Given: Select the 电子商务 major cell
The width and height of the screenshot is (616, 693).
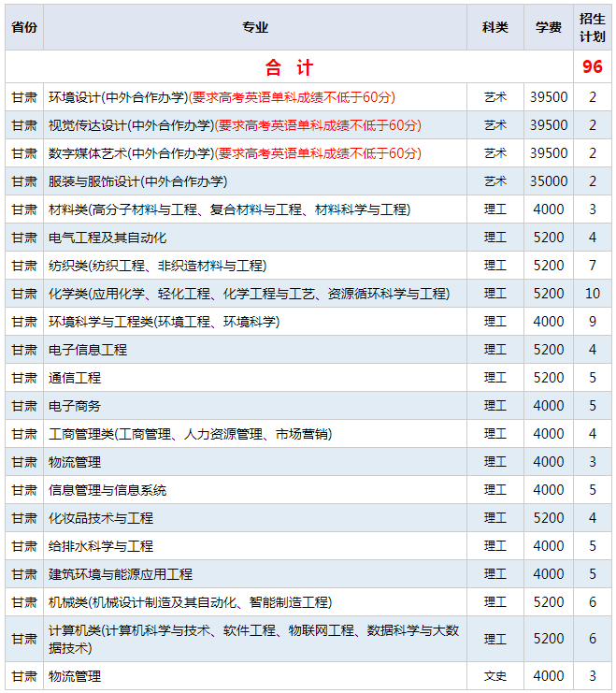Looking at the screenshot, I should 255,406.
